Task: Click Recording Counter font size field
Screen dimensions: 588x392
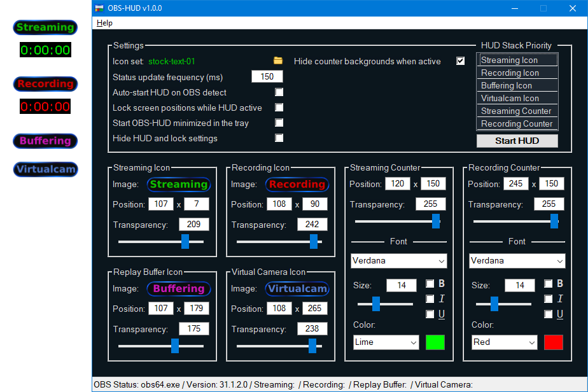Action: [x=520, y=286]
